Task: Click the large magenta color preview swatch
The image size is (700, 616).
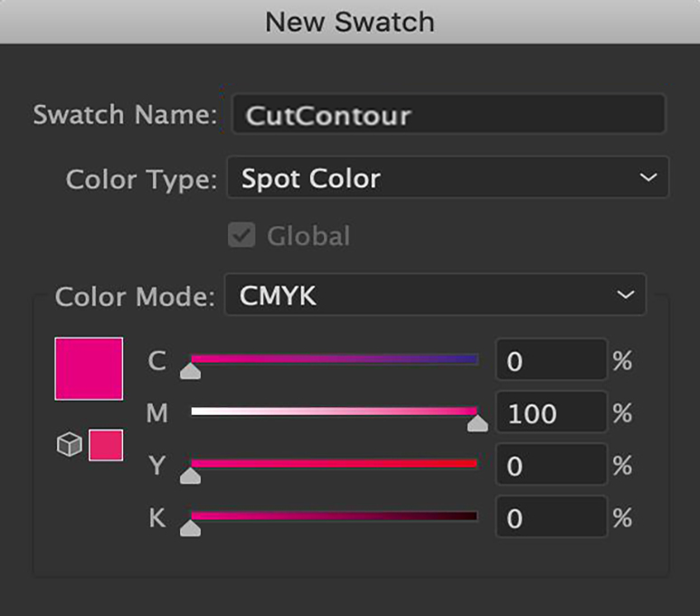Action: coord(89,368)
